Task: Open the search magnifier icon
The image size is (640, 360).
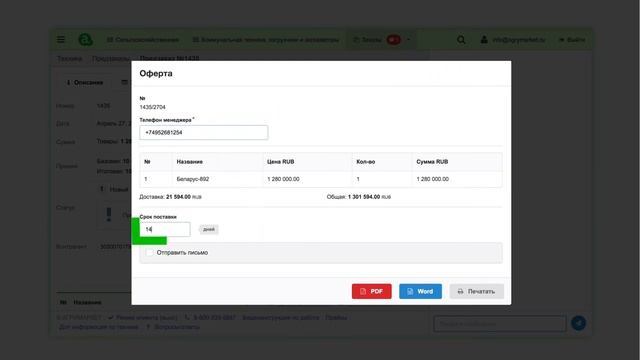Action: (x=461, y=40)
